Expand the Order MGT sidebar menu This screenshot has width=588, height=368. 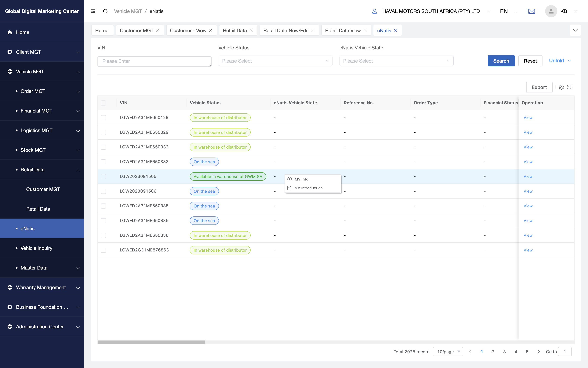pos(42,91)
